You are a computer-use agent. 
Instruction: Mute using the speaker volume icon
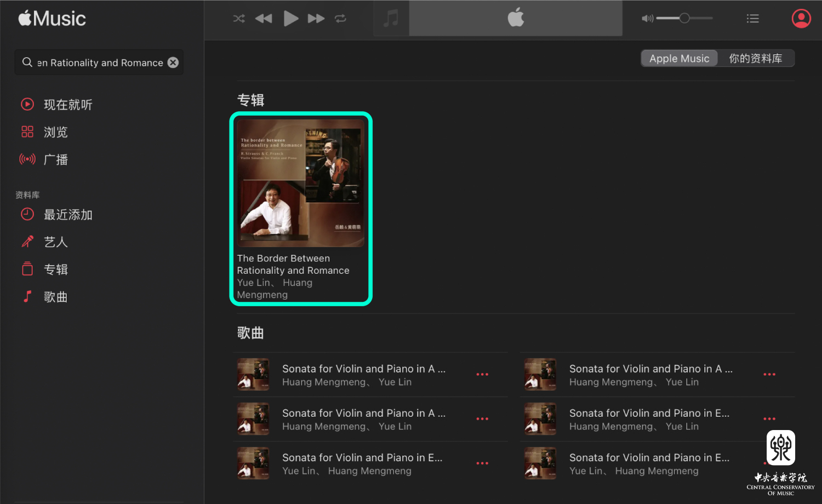pos(647,19)
